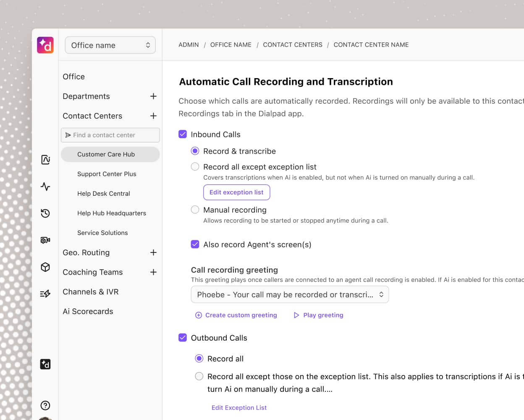
Task: Toggle the Also record Agent's screen(s) checkbox
Action: (195, 244)
